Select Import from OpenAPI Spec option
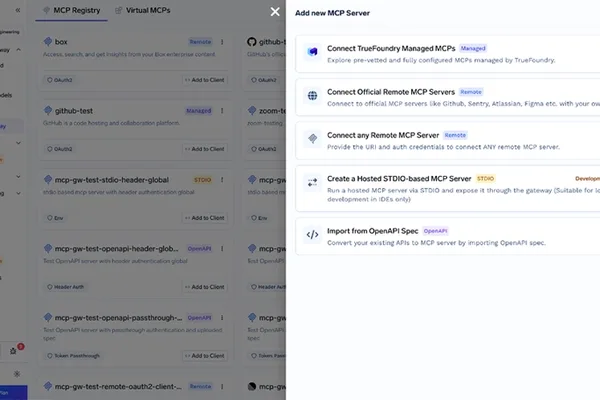600x400 pixels. (447, 236)
